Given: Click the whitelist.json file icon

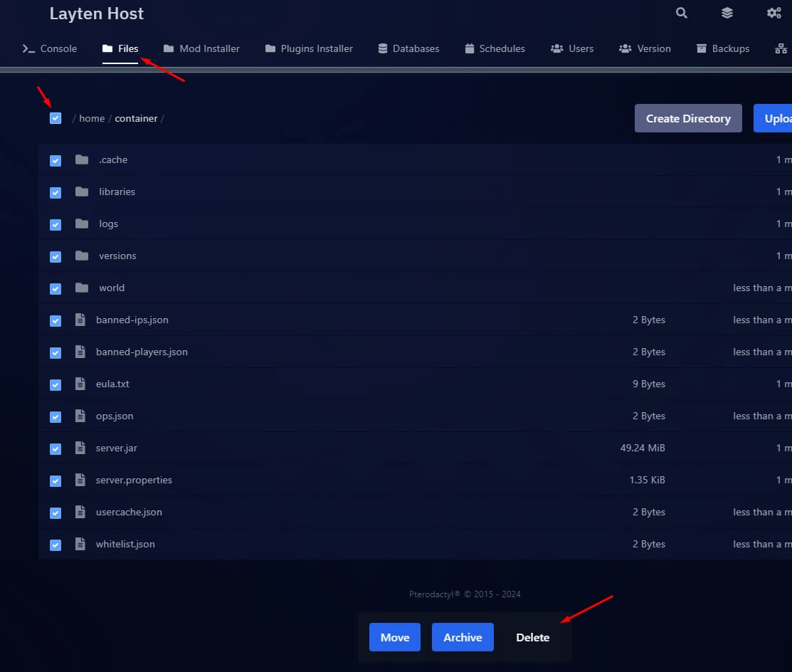Looking at the screenshot, I should tap(80, 544).
